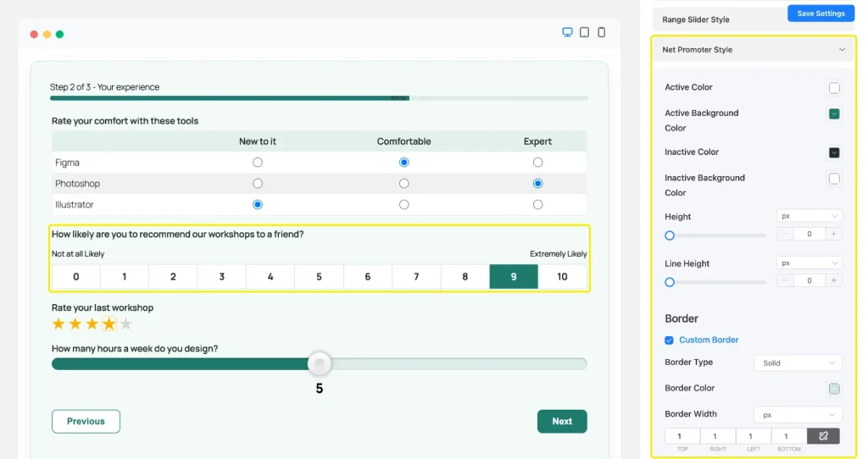The width and height of the screenshot is (868, 459).
Task: Click the border width link-values icon
Action: (823, 436)
